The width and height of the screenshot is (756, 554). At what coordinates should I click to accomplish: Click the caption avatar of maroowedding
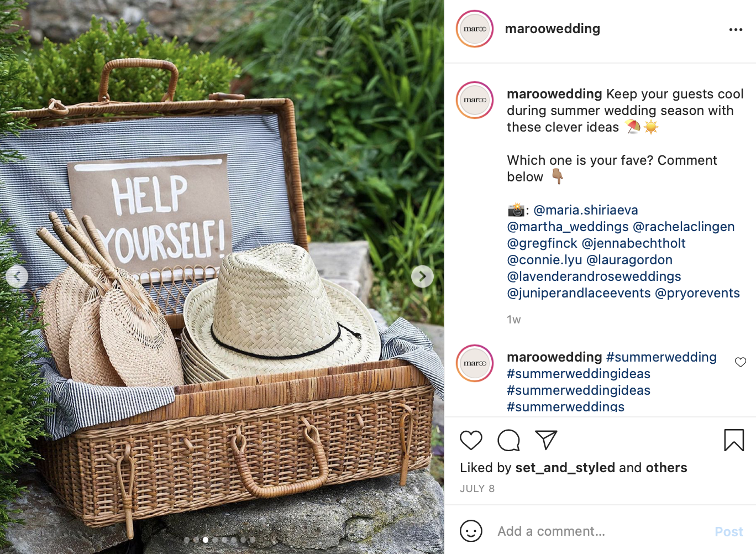click(x=475, y=100)
